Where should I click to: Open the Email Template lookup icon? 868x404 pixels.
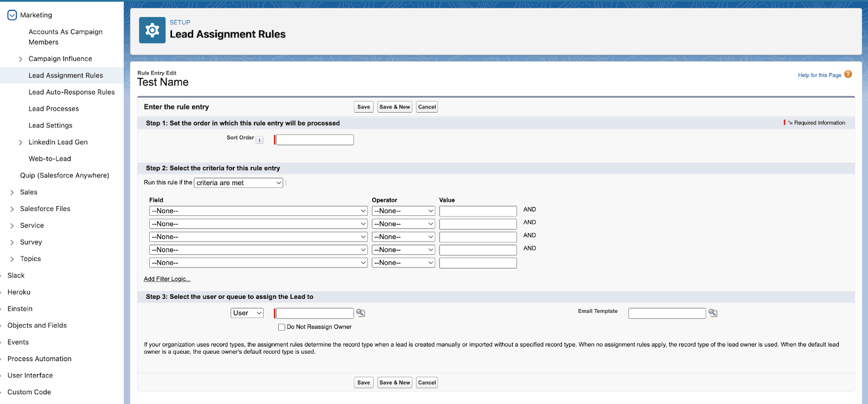click(x=713, y=313)
